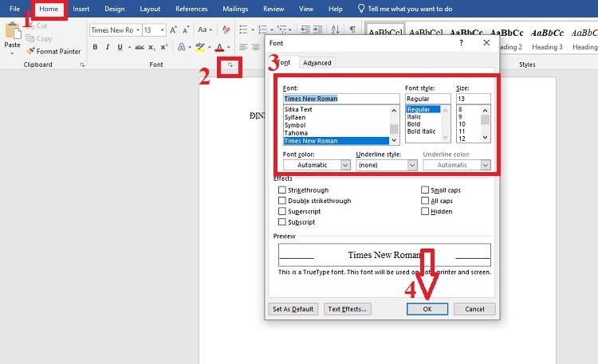Select the text highlight color button
598x364 pixels.
(199, 47)
